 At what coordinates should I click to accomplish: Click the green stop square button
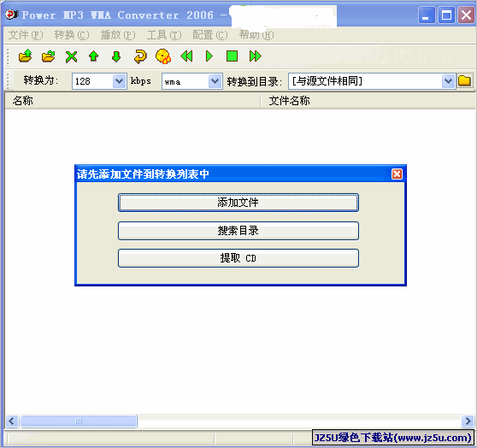tap(233, 56)
